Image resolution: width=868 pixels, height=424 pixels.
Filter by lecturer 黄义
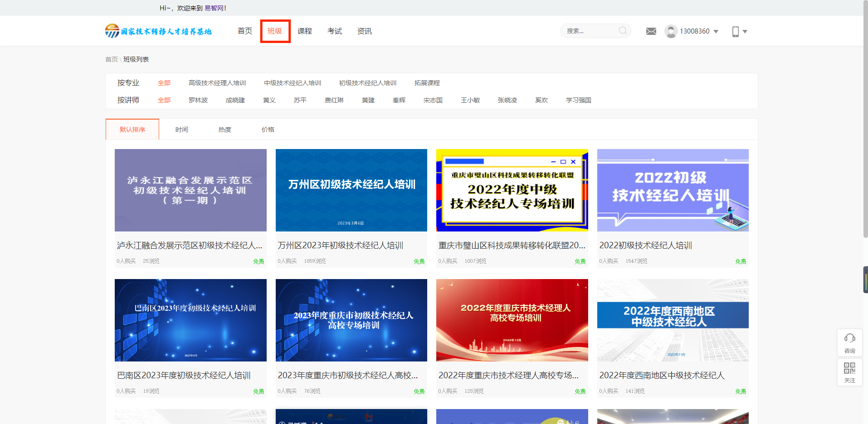(269, 100)
